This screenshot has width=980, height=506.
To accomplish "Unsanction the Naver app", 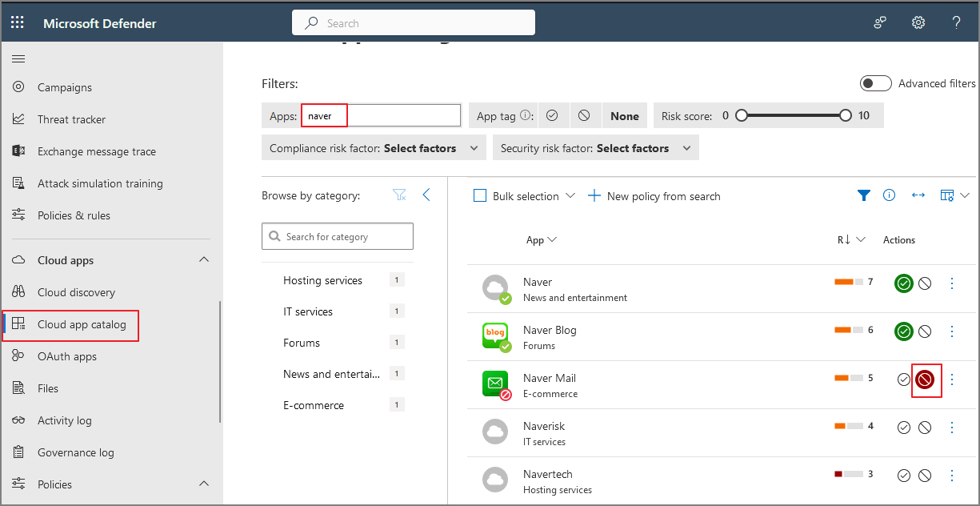I will click(x=925, y=283).
